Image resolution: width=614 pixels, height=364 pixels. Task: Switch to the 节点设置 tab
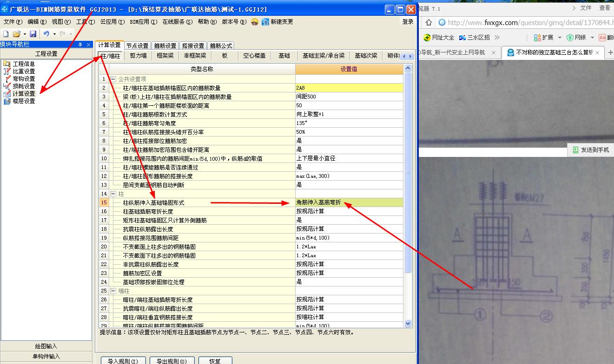point(138,45)
